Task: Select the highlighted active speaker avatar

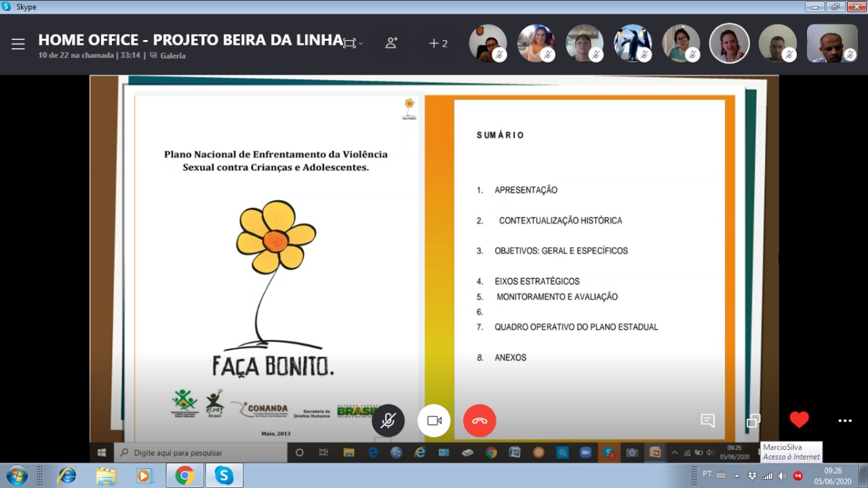Action: 730,43
